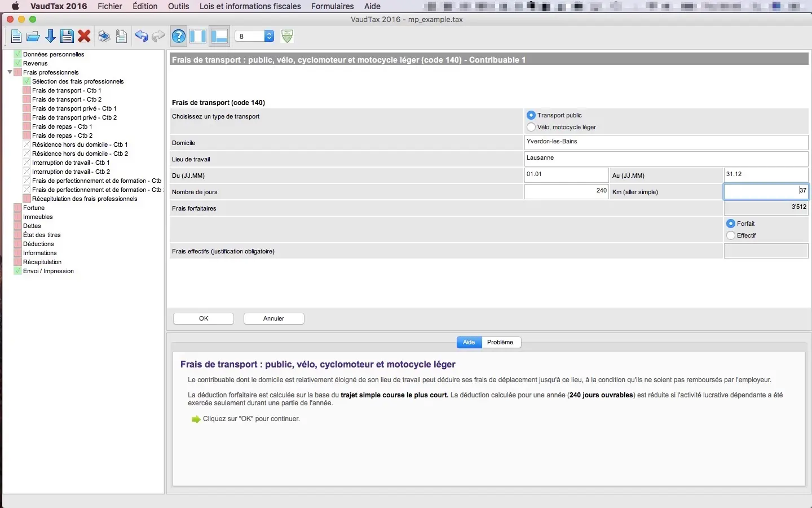Choose the Effectif radio option
This screenshot has width=812, height=508.
[731, 235]
